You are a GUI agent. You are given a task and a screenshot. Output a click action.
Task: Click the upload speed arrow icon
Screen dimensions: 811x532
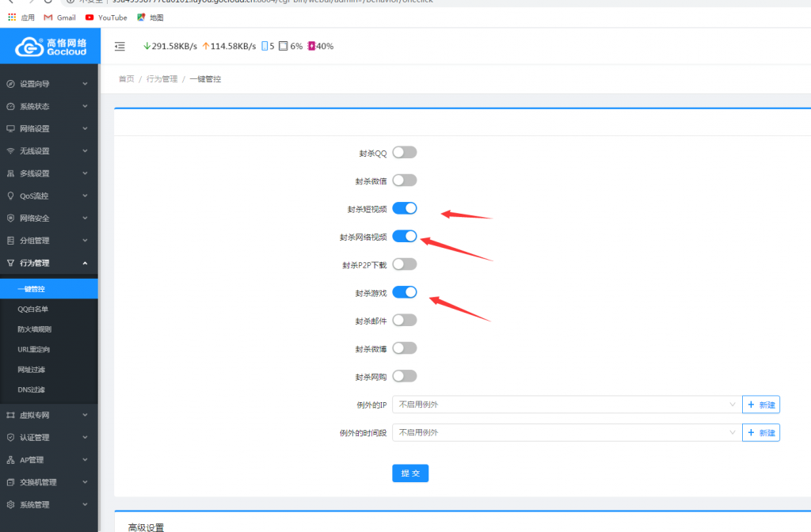tap(206, 46)
